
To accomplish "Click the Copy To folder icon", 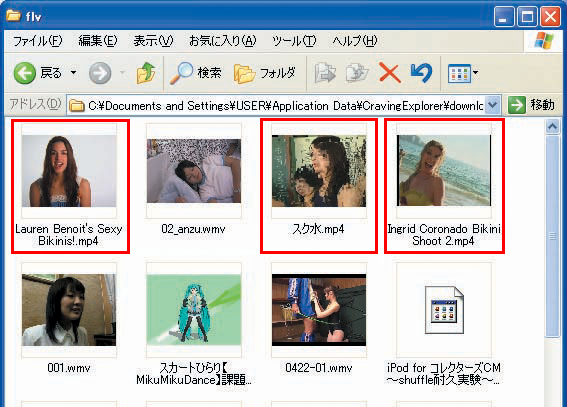I will click(357, 73).
